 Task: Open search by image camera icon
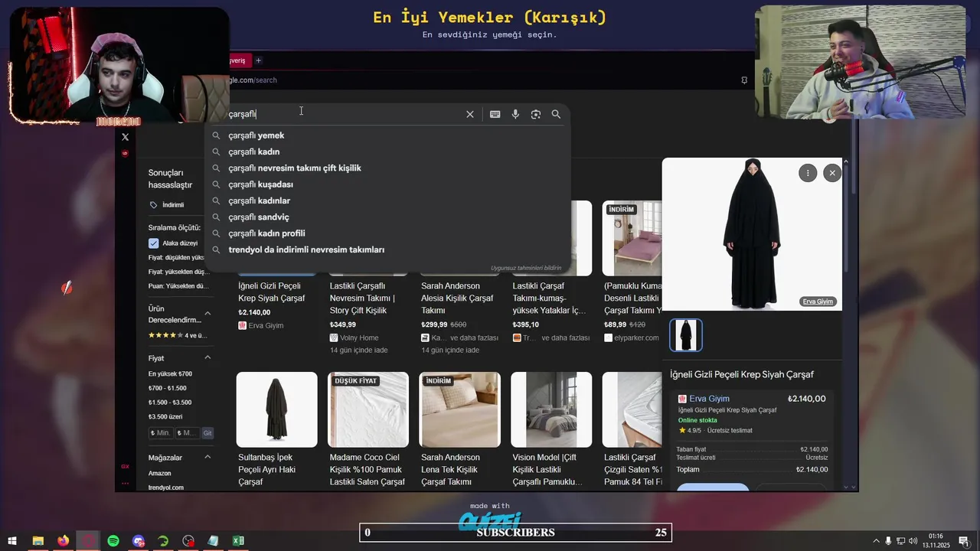tap(536, 114)
